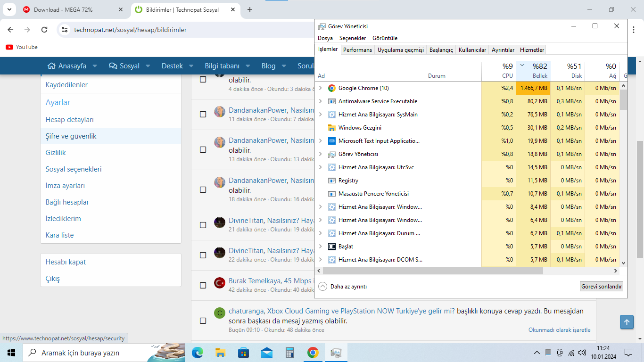644x362 pixels.
Task: Click the Registry process icon
Action: [x=331, y=181]
